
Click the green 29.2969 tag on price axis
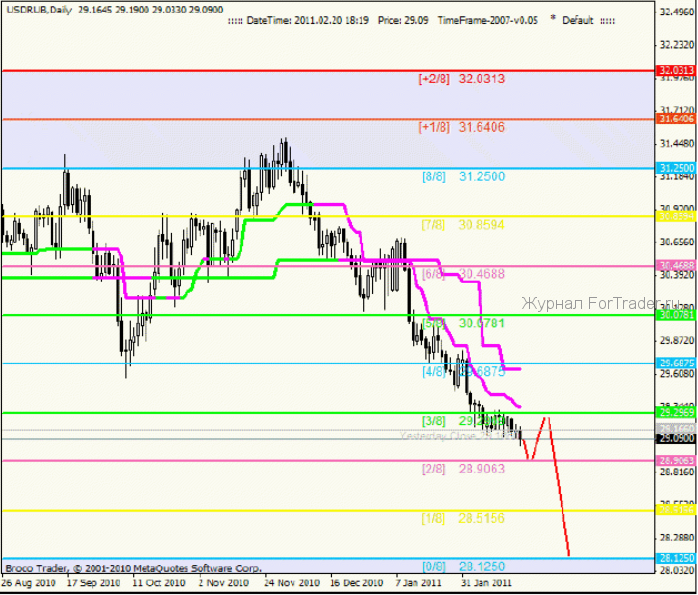click(676, 413)
